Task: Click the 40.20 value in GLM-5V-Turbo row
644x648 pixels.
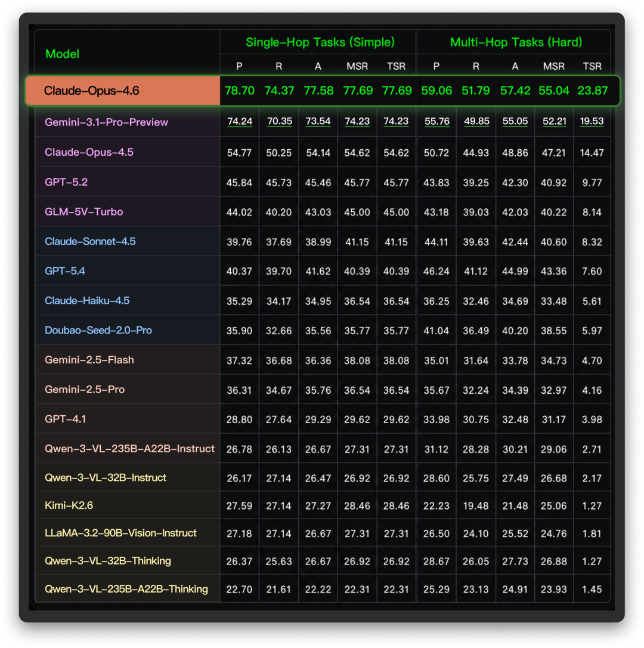Action: (x=279, y=212)
